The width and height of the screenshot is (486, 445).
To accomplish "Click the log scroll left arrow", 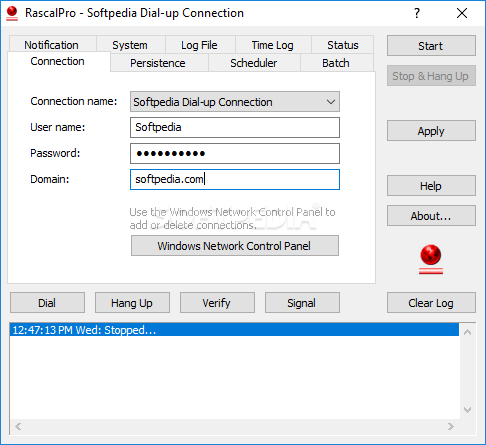I will (x=18, y=426).
